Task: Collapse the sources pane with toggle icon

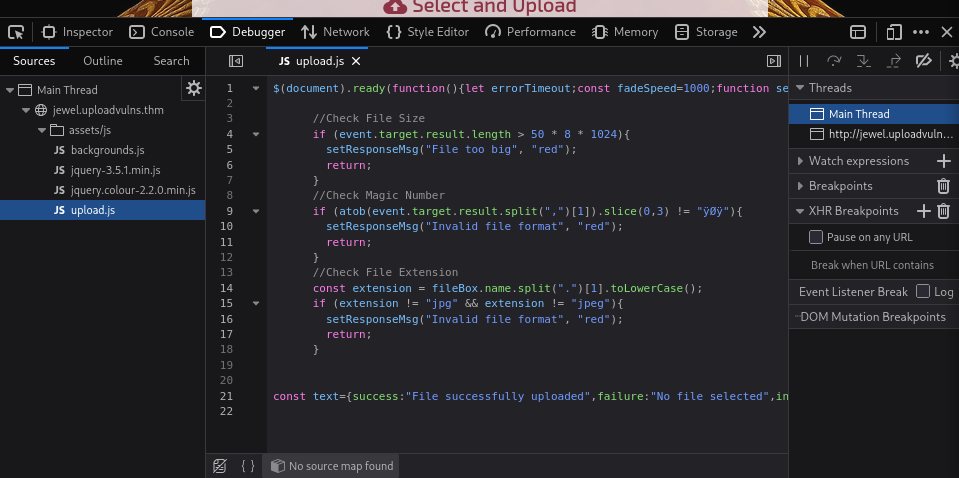Action: 235,61
